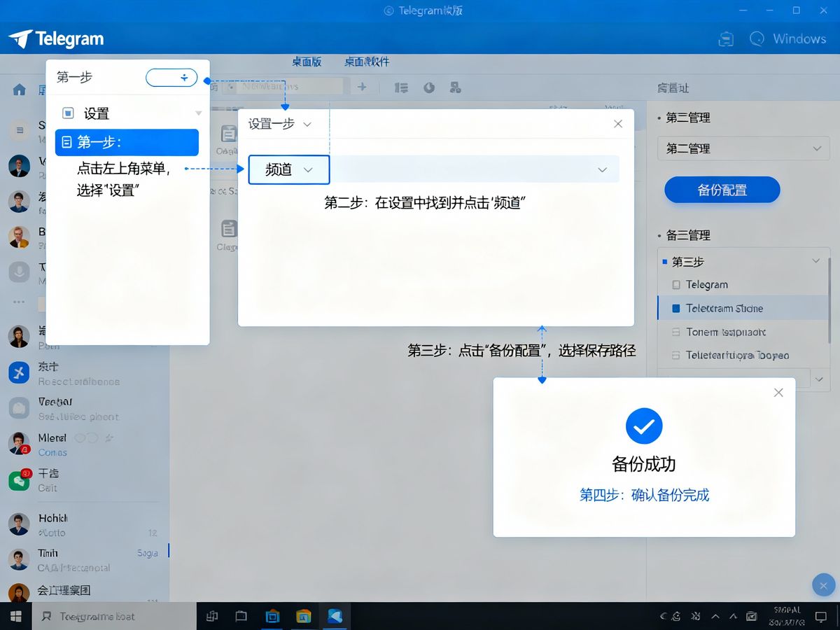Expand the 第二管理 combo box
This screenshot has height=630, width=840.
[743, 148]
